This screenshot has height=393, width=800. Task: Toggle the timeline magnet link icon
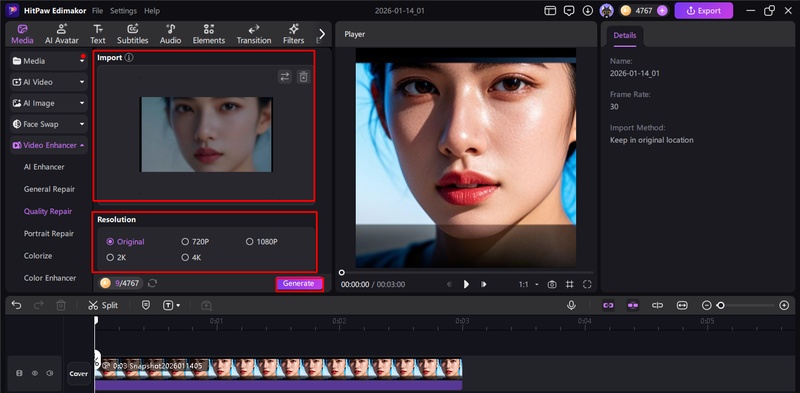pyautogui.click(x=608, y=305)
